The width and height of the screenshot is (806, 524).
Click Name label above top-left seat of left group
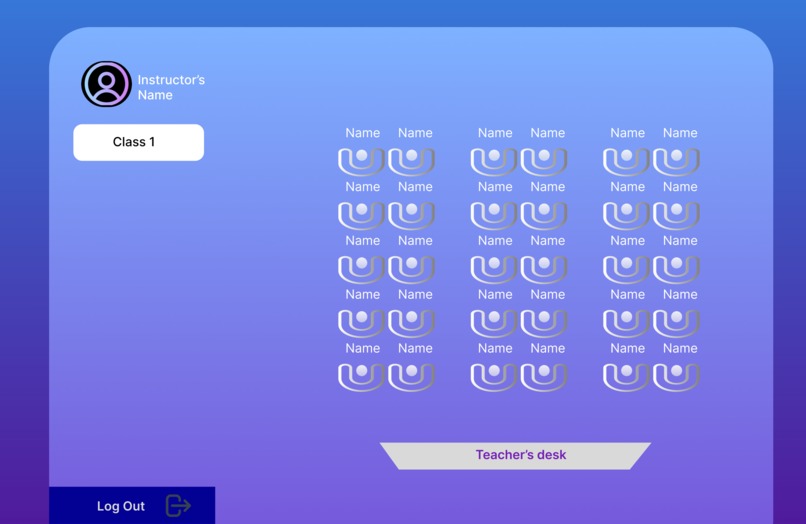coord(363,133)
